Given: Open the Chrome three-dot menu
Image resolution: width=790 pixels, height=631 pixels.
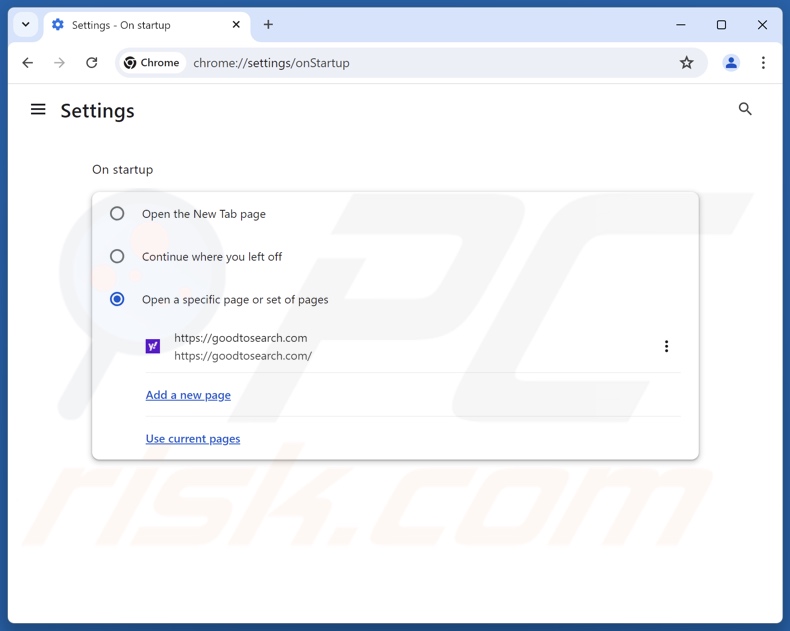Looking at the screenshot, I should coord(763,63).
